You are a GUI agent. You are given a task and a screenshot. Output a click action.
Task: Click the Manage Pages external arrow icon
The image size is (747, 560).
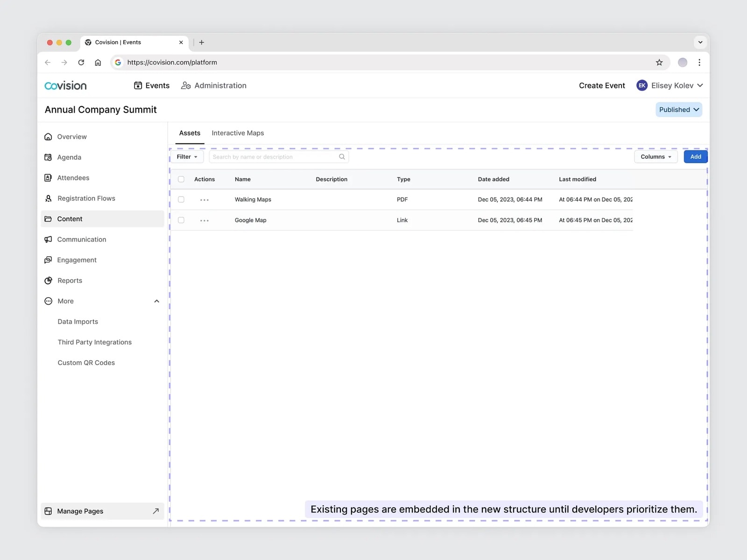[x=156, y=511]
